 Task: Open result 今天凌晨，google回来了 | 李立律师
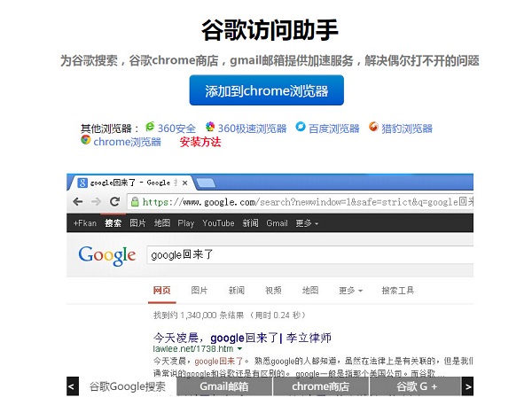(242, 338)
